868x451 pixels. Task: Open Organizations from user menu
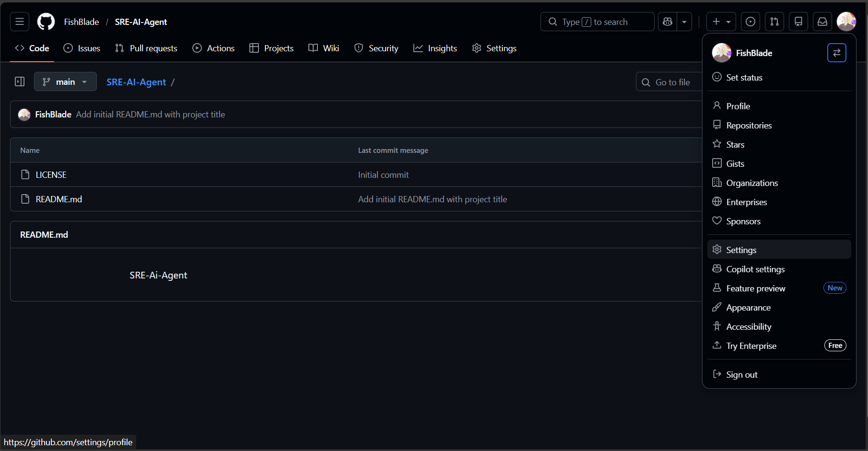tap(779, 183)
